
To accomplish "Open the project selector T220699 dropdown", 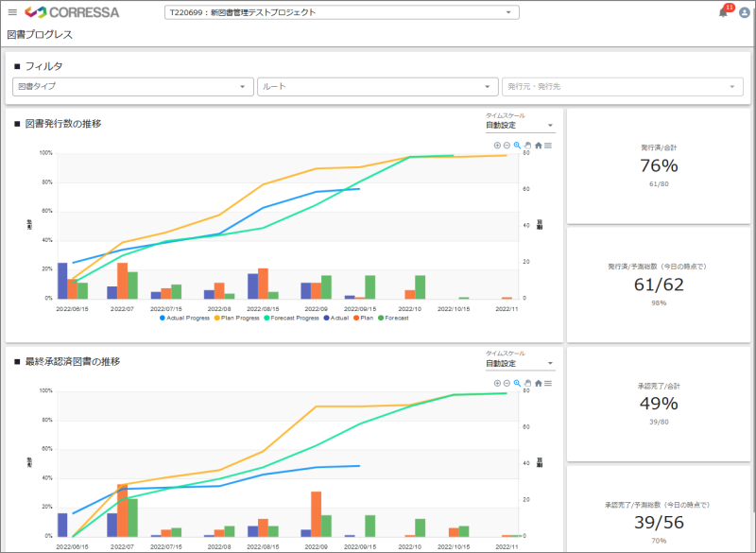I will click(341, 12).
